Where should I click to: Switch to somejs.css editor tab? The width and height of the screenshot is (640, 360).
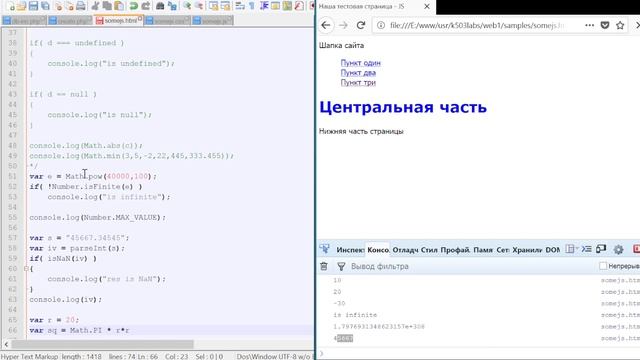click(x=167, y=20)
